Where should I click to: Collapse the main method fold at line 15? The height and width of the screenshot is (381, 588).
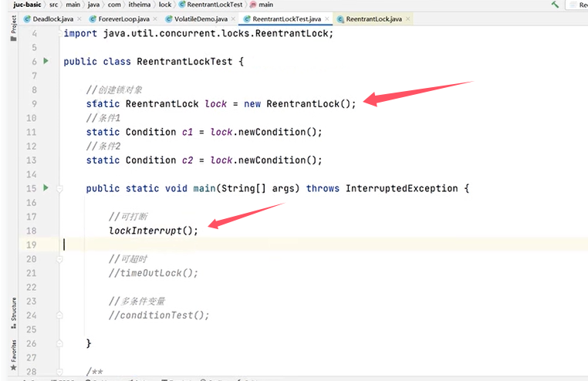click(x=59, y=188)
